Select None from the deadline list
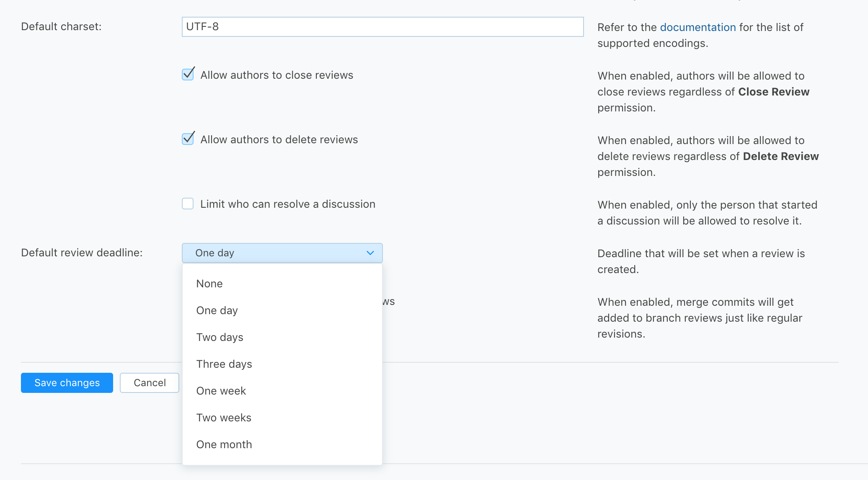The image size is (868, 480). pos(282,284)
